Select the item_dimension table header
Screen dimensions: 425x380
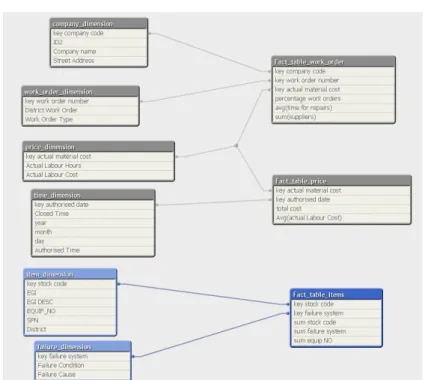click(x=70, y=274)
